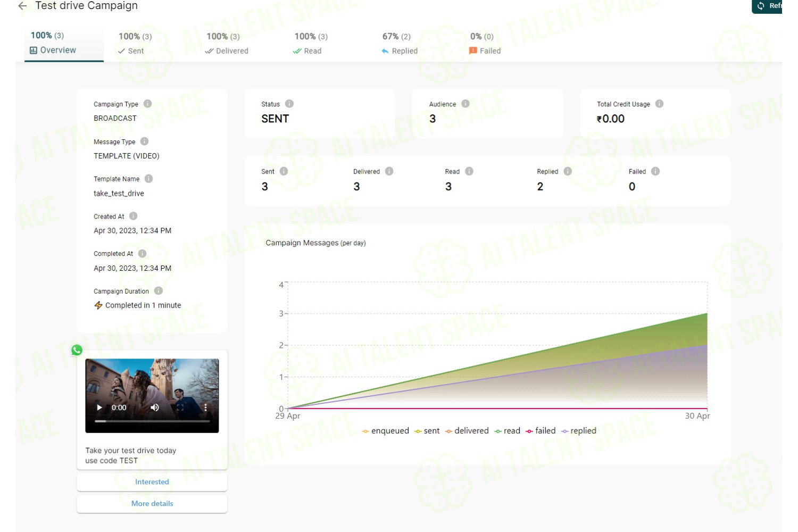Screen dimensions: 798x532
Task: Go back using the left arrow
Action: [x=22, y=6]
